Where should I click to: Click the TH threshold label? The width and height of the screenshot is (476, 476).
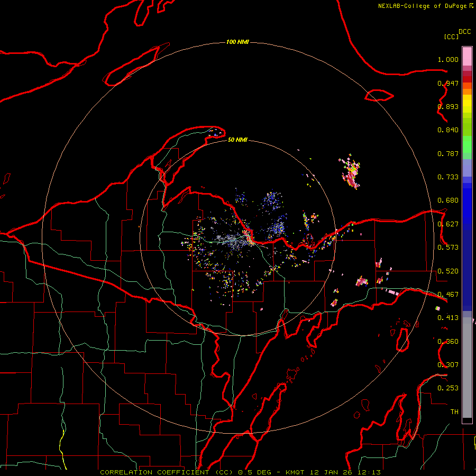454,412
